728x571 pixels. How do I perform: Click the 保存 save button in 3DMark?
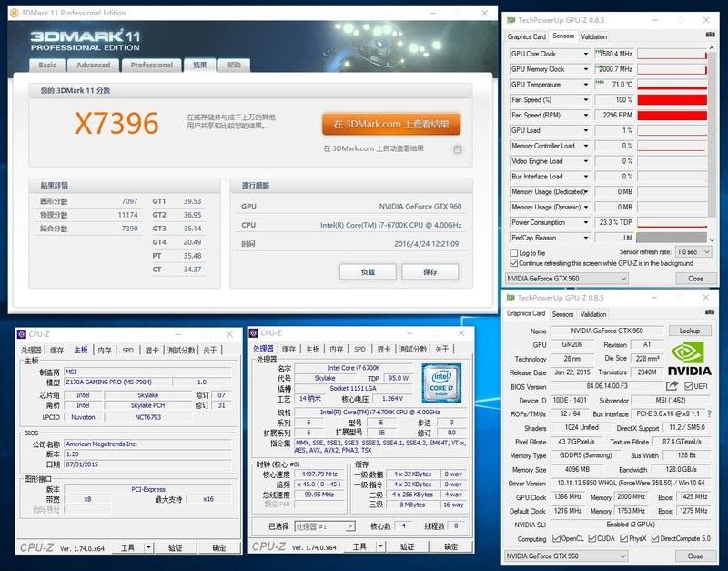[x=430, y=271]
